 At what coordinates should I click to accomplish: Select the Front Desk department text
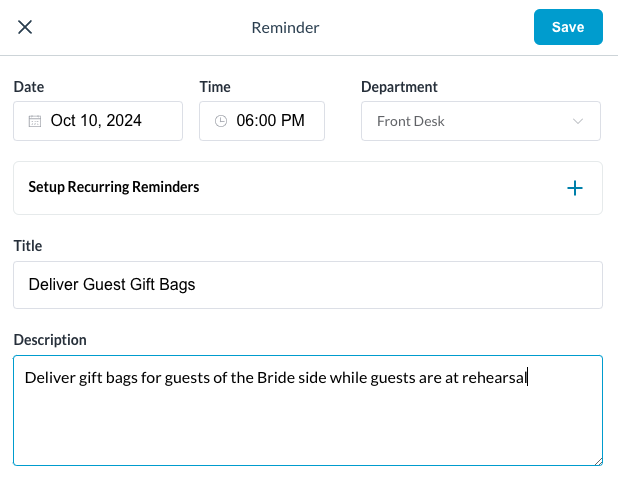pos(411,122)
